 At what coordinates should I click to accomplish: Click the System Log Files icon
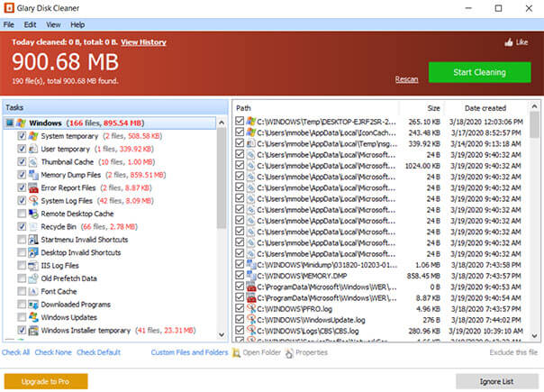coord(33,201)
